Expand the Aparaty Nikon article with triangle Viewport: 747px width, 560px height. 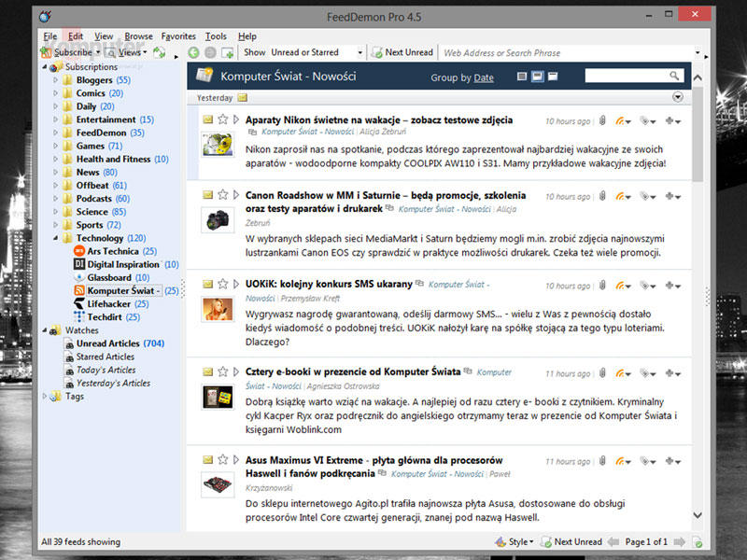[x=236, y=119]
